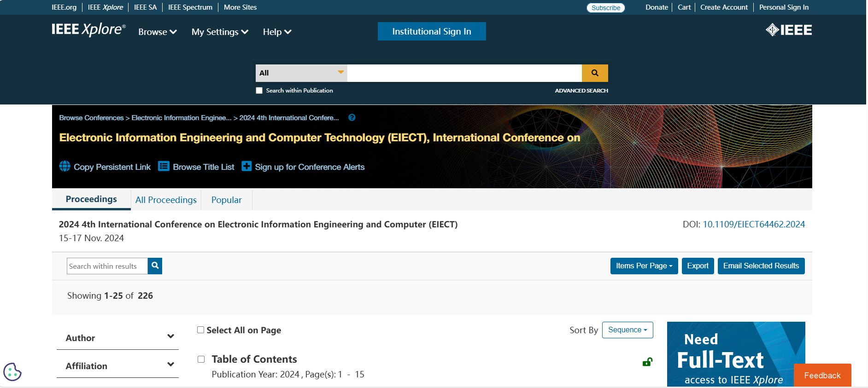This screenshot has height=388, width=868.
Task: Click the '15-17 Nov. 2024' date text
Action: pyautogui.click(x=91, y=238)
